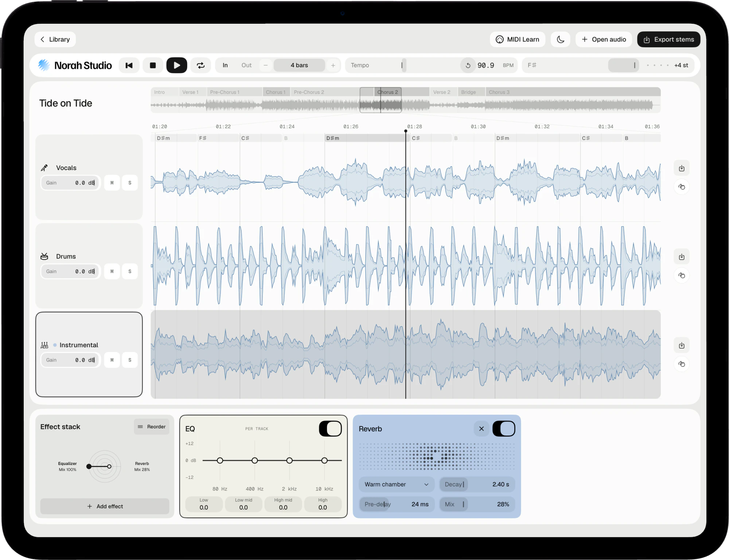
Task: Click EQ 10 kHz band node
Action: [324, 460]
